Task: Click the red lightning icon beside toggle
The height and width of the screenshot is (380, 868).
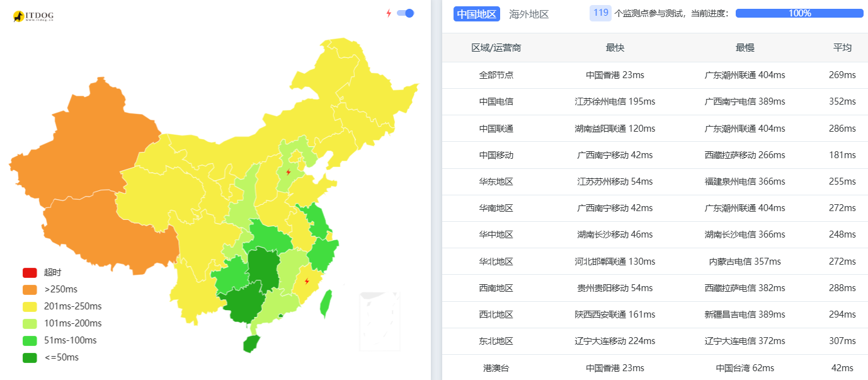Action: pos(389,13)
